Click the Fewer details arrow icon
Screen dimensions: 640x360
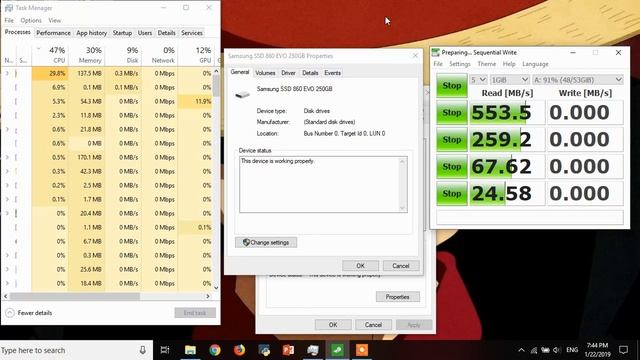point(10,313)
